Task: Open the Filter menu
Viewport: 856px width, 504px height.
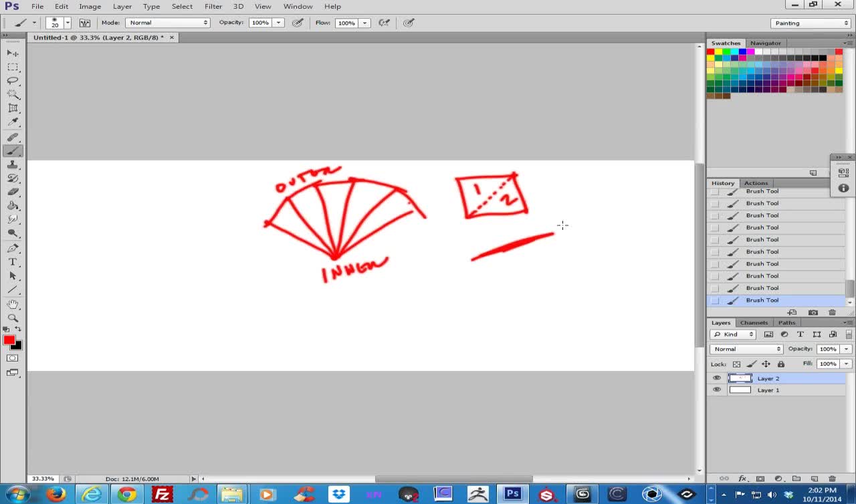Action: click(x=213, y=6)
